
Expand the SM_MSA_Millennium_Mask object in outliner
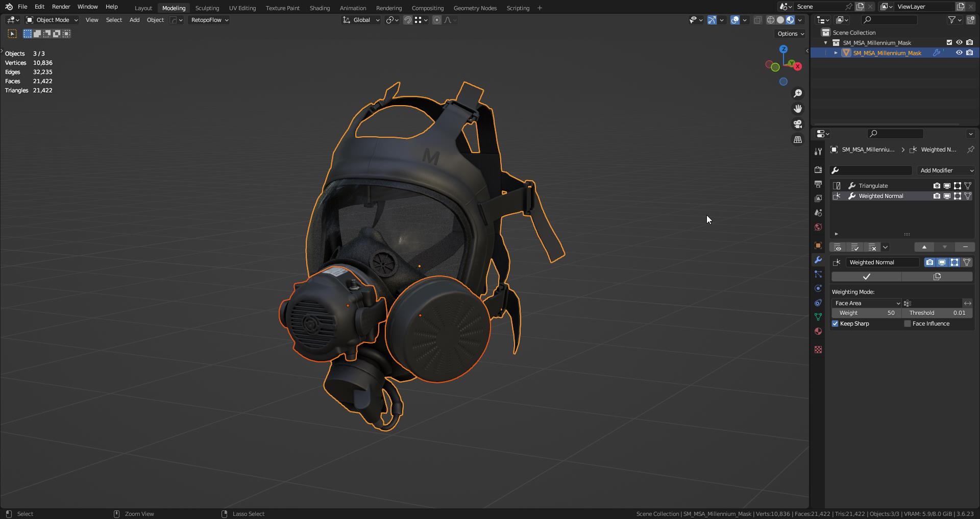836,53
